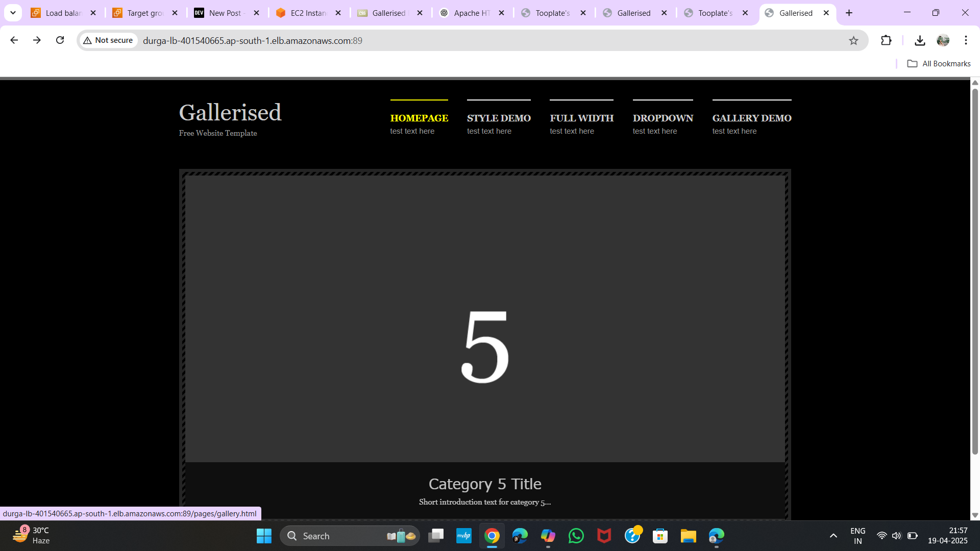The image size is (980, 551).
Task: Show hidden system tray icons
Action: pyautogui.click(x=833, y=536)
